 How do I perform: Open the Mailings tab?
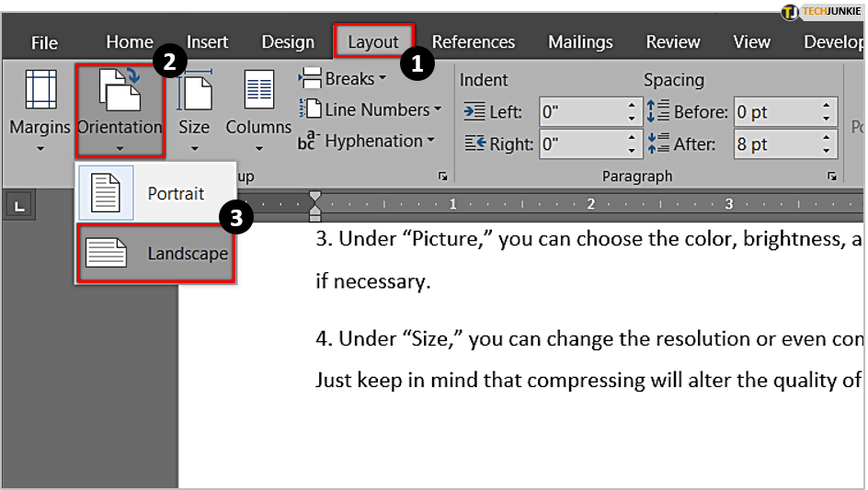580,42
